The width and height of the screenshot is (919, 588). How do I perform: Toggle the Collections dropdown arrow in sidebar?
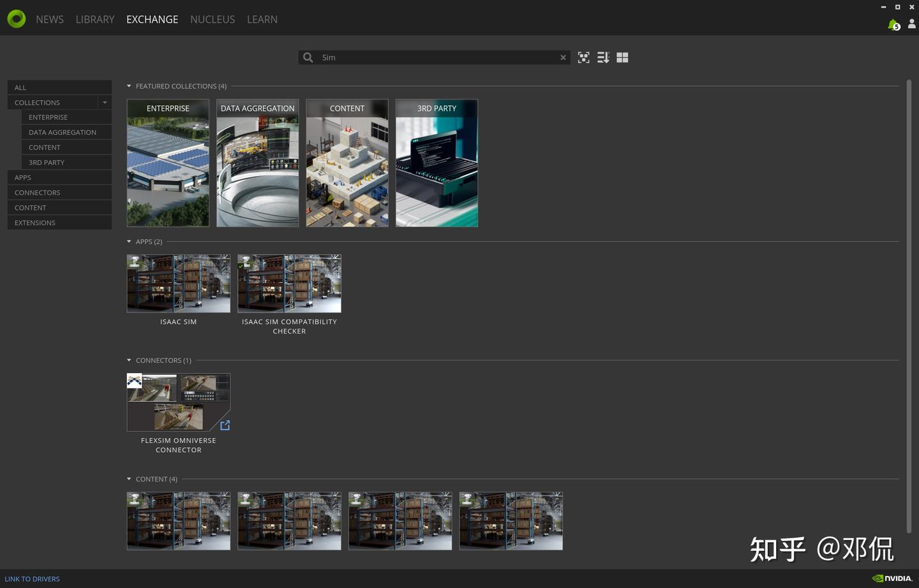coord(105,103)
